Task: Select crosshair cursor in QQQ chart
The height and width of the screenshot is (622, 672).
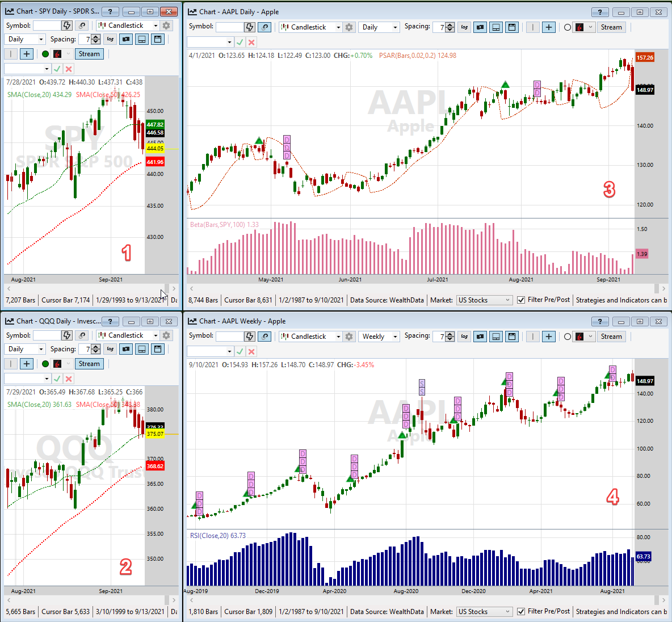Action: tap(27, 364)
